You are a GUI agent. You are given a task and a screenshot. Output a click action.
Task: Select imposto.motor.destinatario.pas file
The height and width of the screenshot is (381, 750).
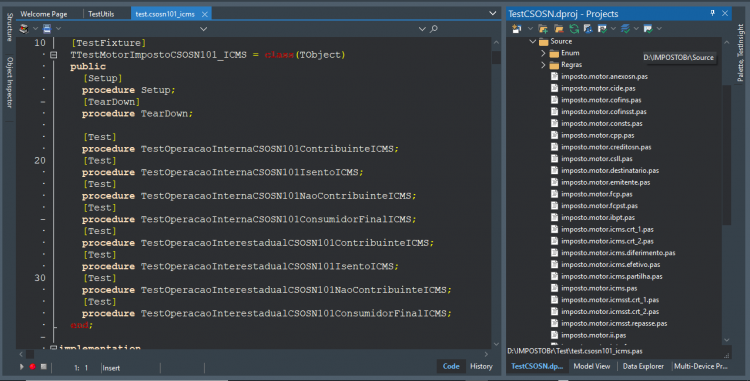610,170
